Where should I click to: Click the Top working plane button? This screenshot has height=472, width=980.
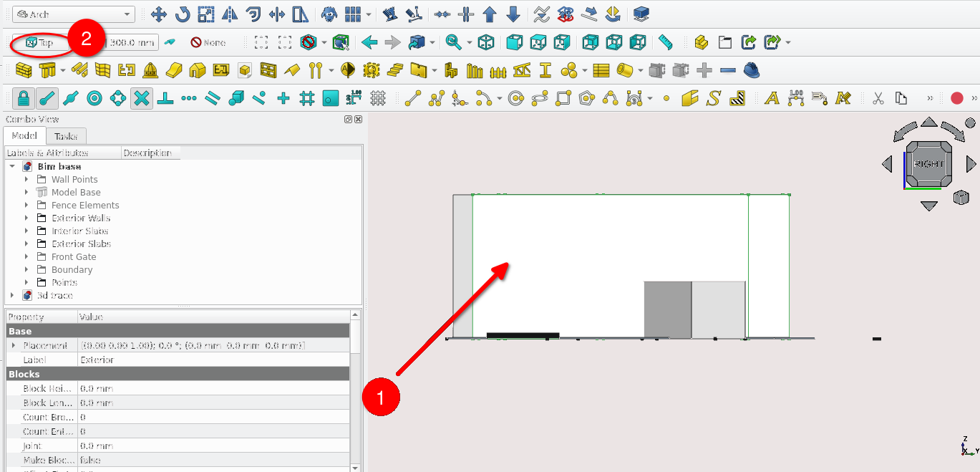(40, 43)
